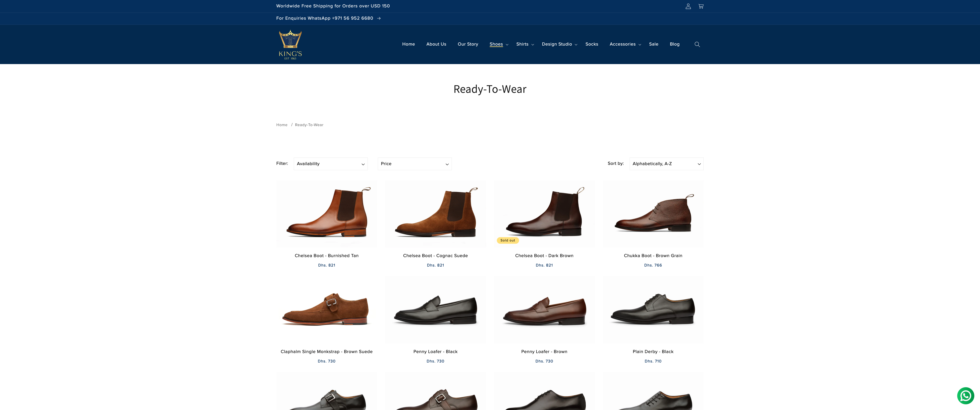Click the breadcrumb separator slash near Home

292,124
